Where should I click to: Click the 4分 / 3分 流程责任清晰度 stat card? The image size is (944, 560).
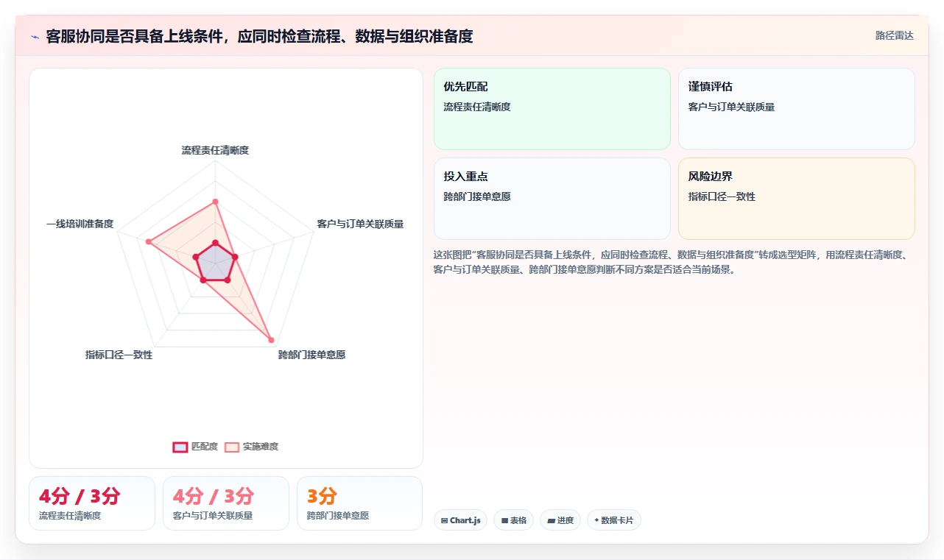point(92,503)
